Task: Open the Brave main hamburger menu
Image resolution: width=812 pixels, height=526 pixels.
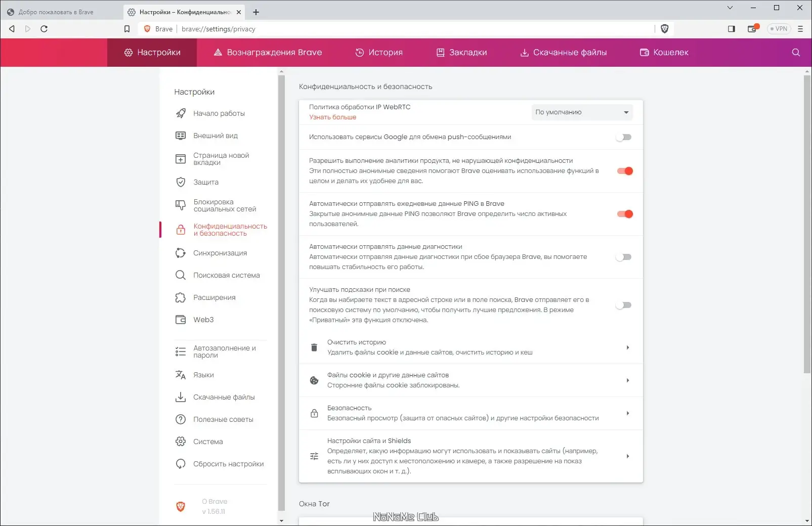Action: pos(800,29)
